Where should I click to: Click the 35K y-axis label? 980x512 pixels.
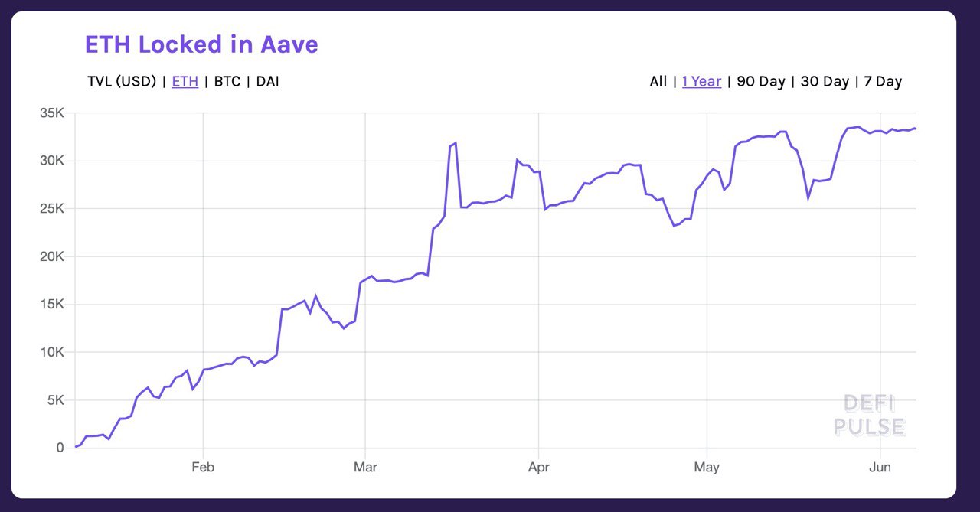52,113
